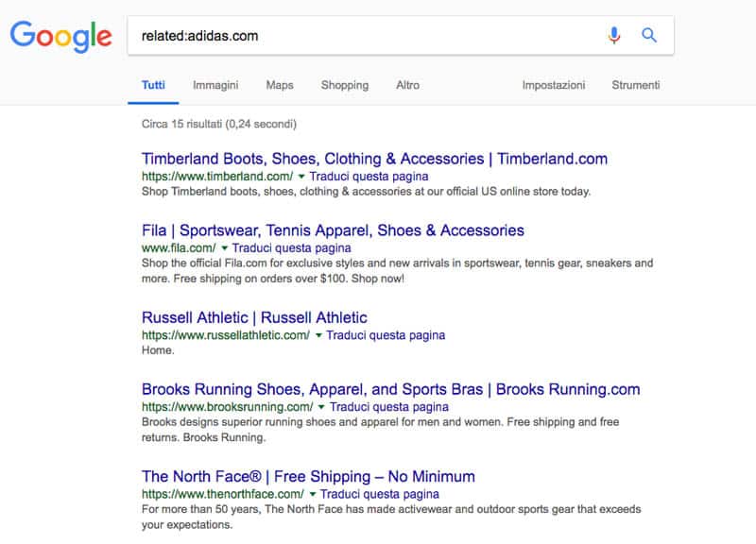The height and width of the screenshot is (544, 756).
Task: Click the Google logo
Action: click(60, 36)
